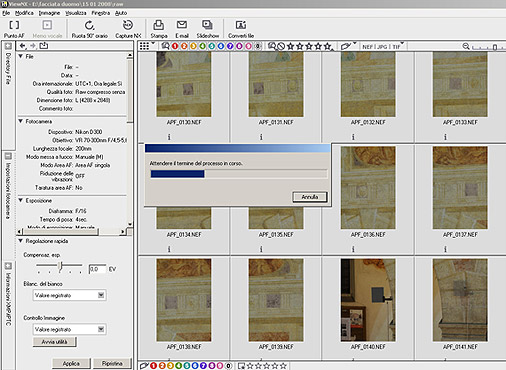This screenshot has width=506, height=370.
Task: Rotate image with Ruota 90° orario
Action: pos(89,25)
